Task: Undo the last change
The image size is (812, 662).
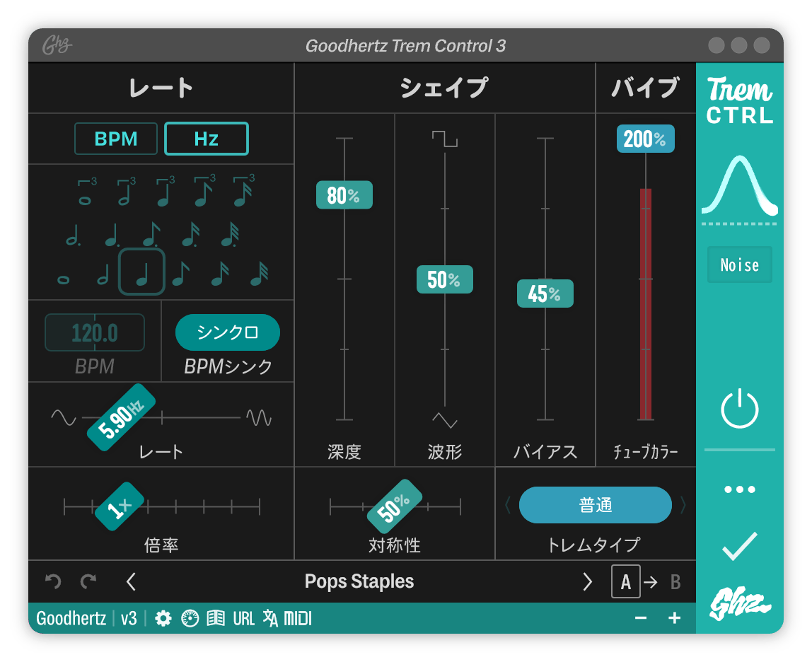Action: point(53,581)
